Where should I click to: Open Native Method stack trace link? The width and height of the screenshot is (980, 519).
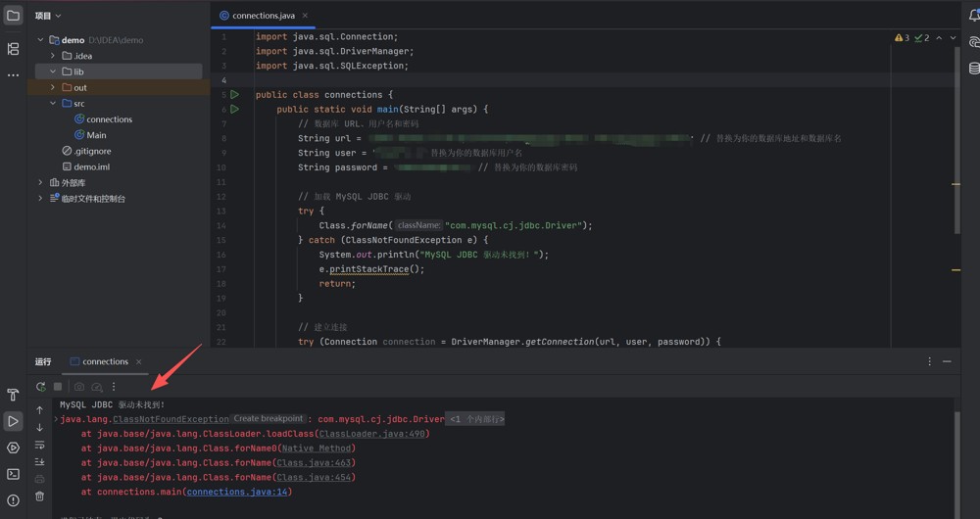coord(317,448)
